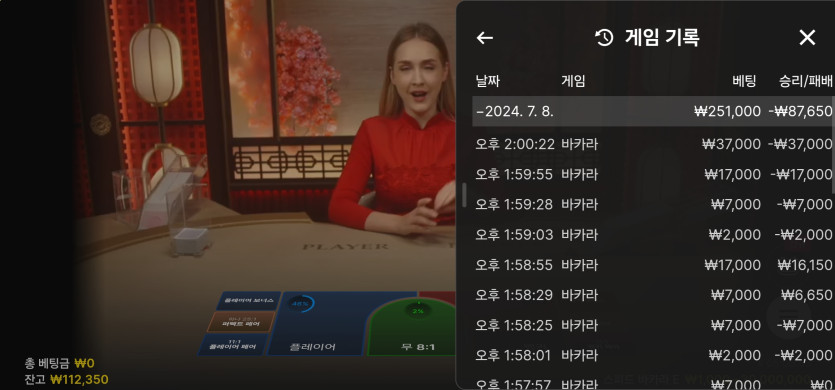Click the 날짜 column header

click(487, 82)
